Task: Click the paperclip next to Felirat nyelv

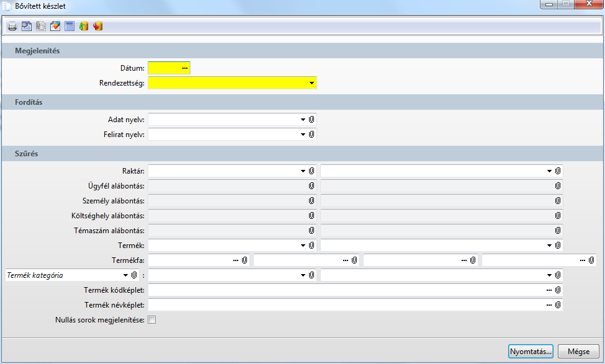Action: (311, 134)
